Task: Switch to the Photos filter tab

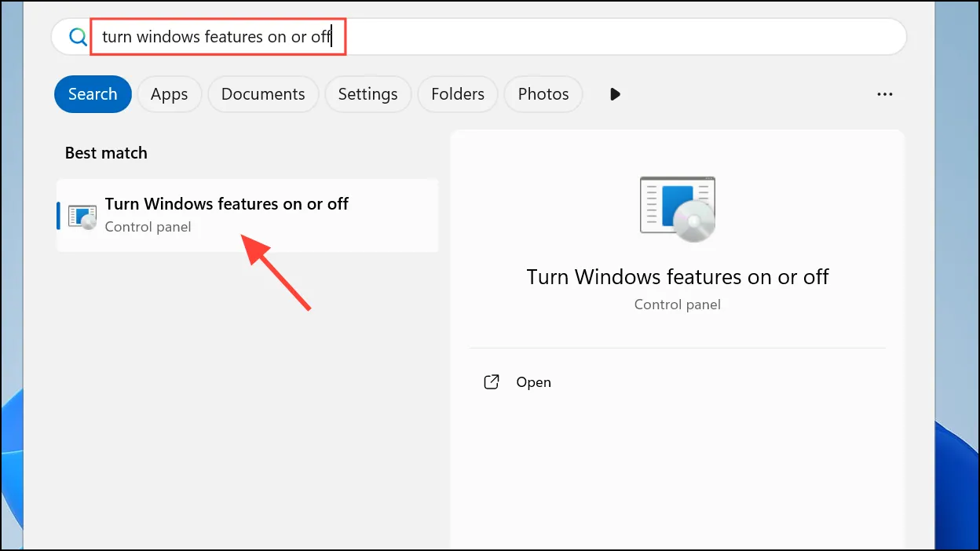Action: pyautogui.click(x=543, y=94)
